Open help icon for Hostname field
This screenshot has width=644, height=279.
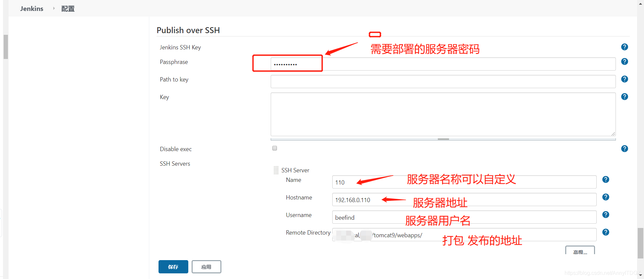(606, 197)
